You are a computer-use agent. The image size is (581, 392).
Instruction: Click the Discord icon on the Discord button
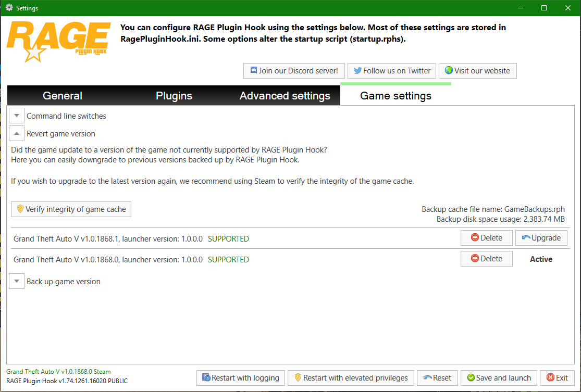point(253,70)
